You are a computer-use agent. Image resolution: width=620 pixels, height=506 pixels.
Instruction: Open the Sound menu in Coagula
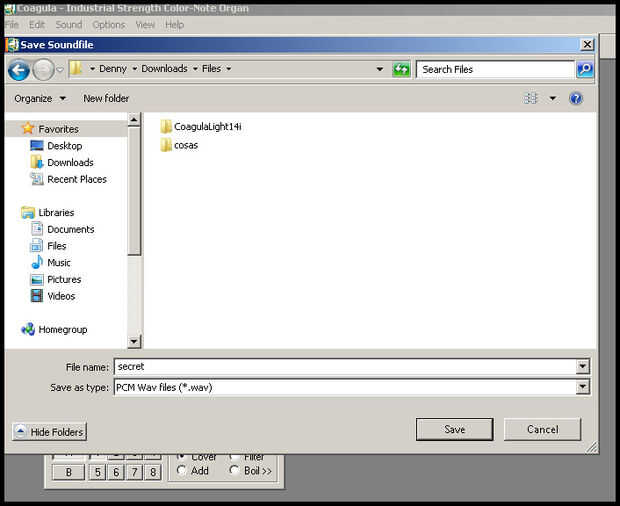pos(69,25)
